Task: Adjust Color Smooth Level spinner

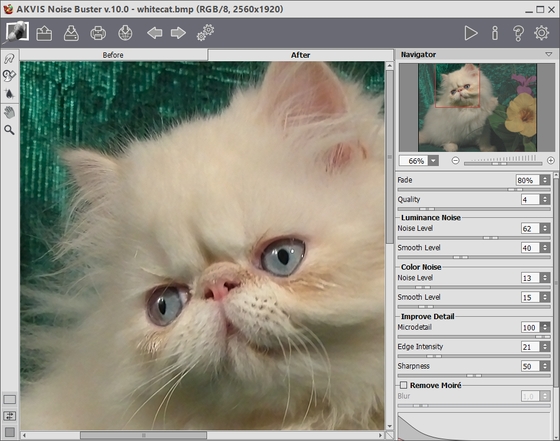Action: point(545,297)
